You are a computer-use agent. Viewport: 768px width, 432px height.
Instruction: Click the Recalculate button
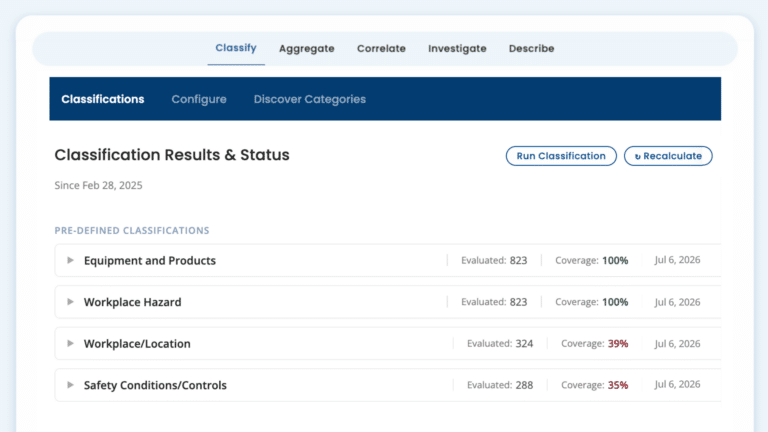(668, 156)
